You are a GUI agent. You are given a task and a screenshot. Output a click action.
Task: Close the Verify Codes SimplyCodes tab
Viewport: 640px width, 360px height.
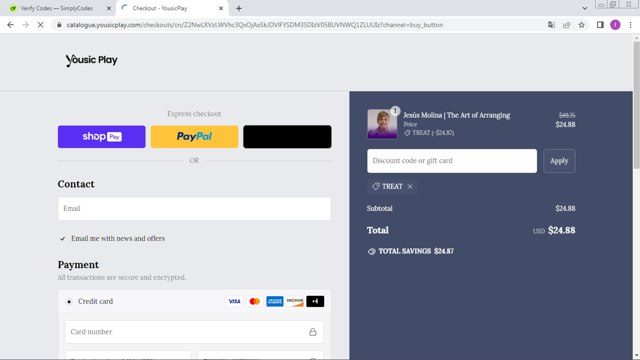pyautogui.click(x=109, y=8)
